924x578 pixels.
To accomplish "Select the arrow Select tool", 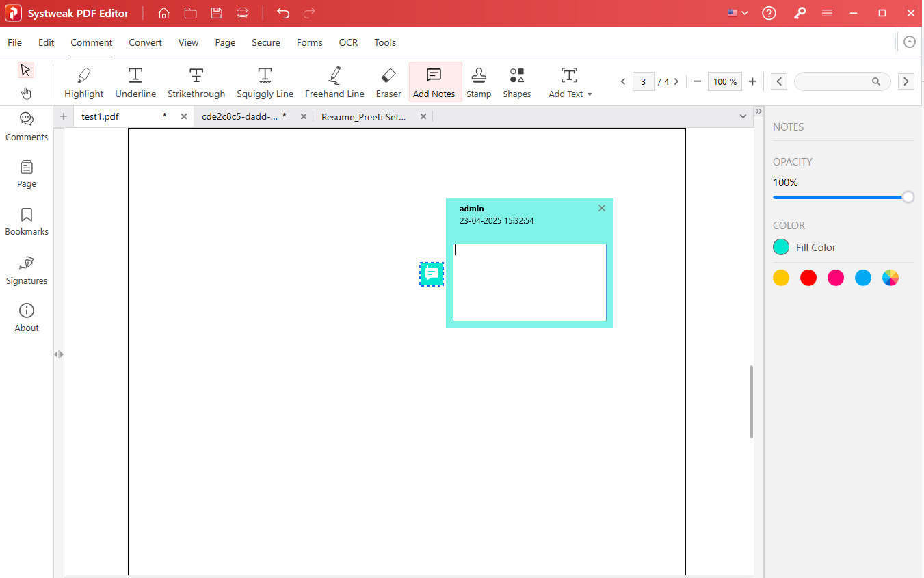I will pyautogui.click(x=26, y=70).
